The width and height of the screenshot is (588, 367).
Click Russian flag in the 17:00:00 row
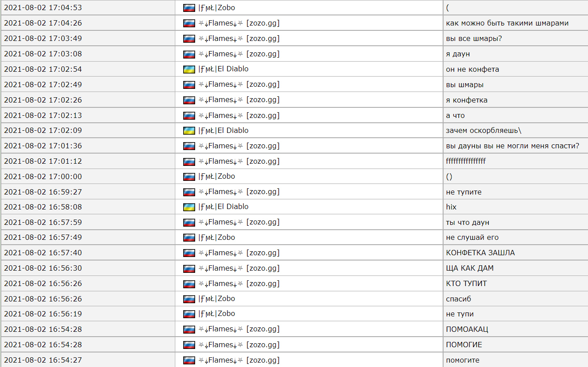click(x=189, y=176)
